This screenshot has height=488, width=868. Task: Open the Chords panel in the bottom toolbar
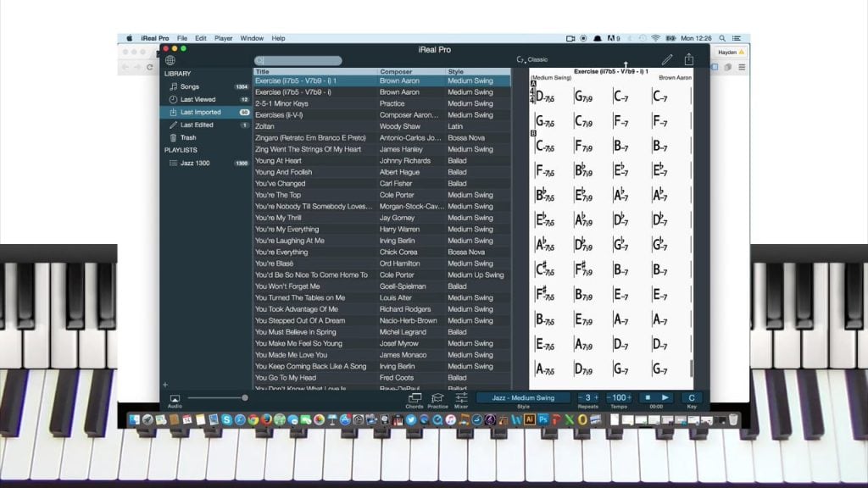414,400
